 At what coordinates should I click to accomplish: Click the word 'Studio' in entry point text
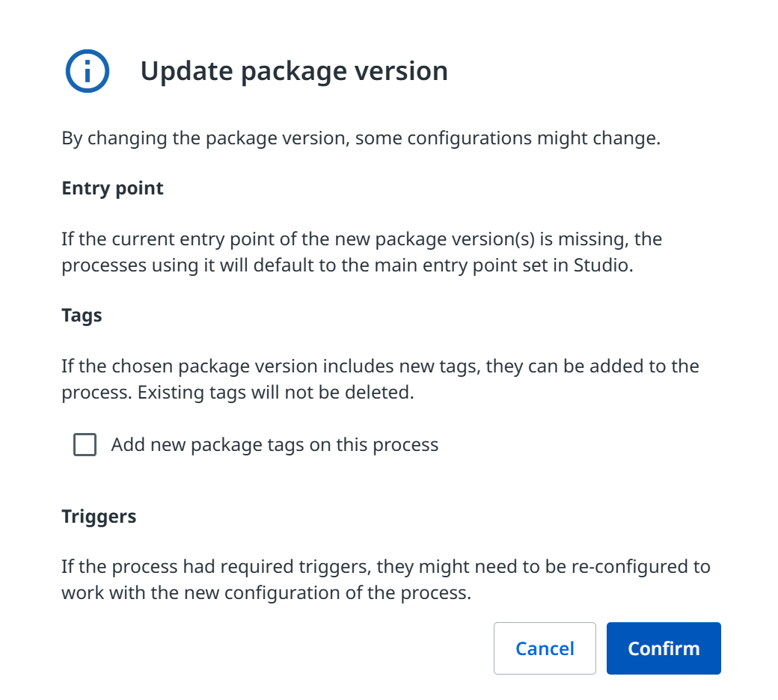[x=601, y=265]
